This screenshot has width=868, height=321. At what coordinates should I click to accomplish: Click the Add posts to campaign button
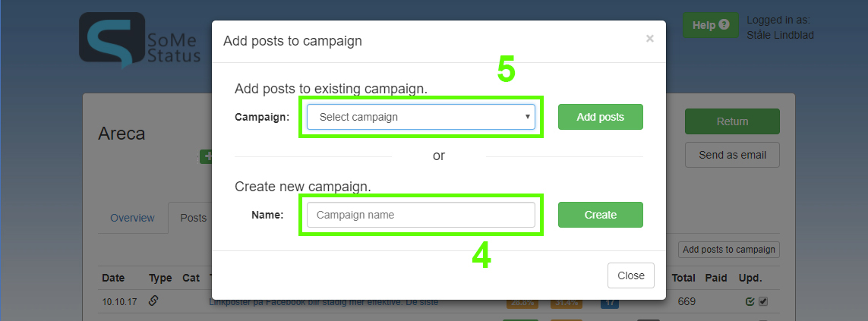tap(729, 250)
